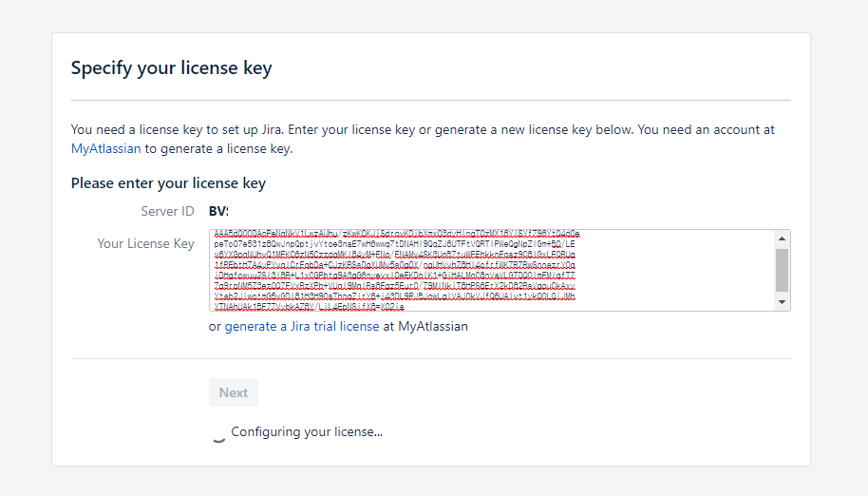Viewport: 868px width, 496px height.
Task: Click the 'Your License Key' label
Action: click(x=145, y=243)
